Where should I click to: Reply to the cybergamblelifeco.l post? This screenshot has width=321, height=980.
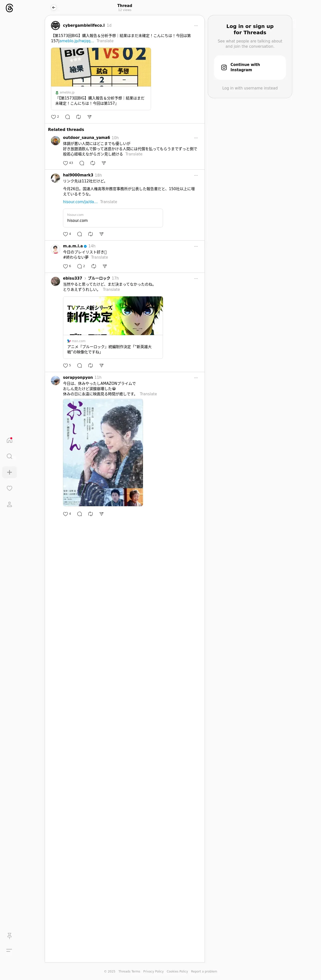(67, 117)
